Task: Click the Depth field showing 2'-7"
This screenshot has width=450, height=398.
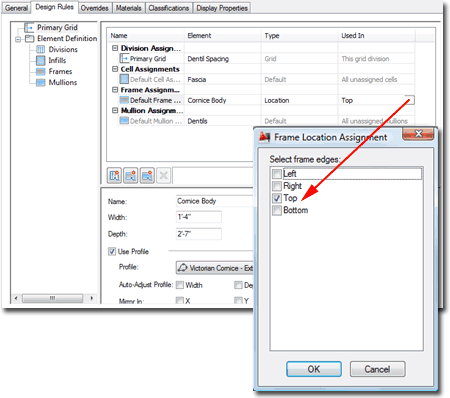Action: click(x=199, y=234)
